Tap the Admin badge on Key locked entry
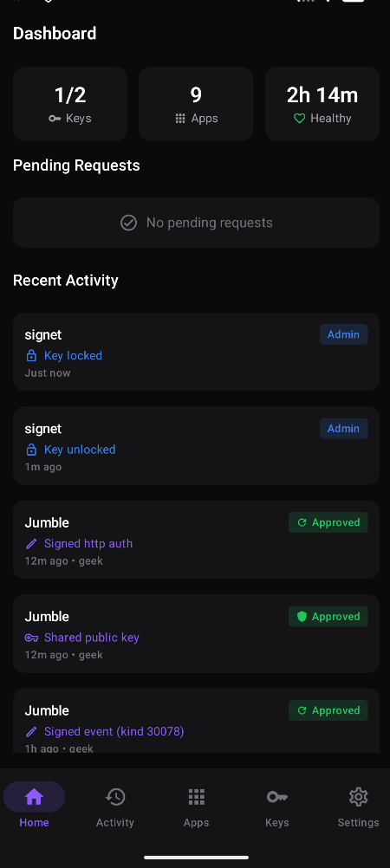The height and width of the screenshot is (868, 390). (343, 334)
